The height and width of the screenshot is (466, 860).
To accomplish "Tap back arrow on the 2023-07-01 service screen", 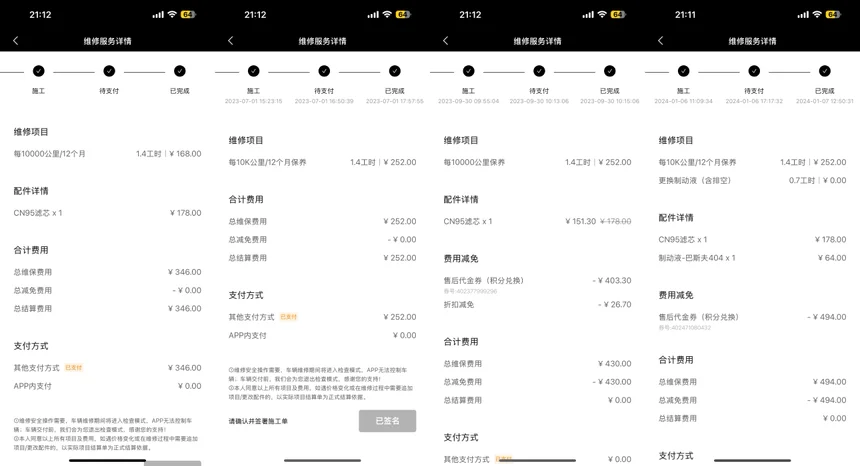I will pyautogui.click(x=230, y=41).
